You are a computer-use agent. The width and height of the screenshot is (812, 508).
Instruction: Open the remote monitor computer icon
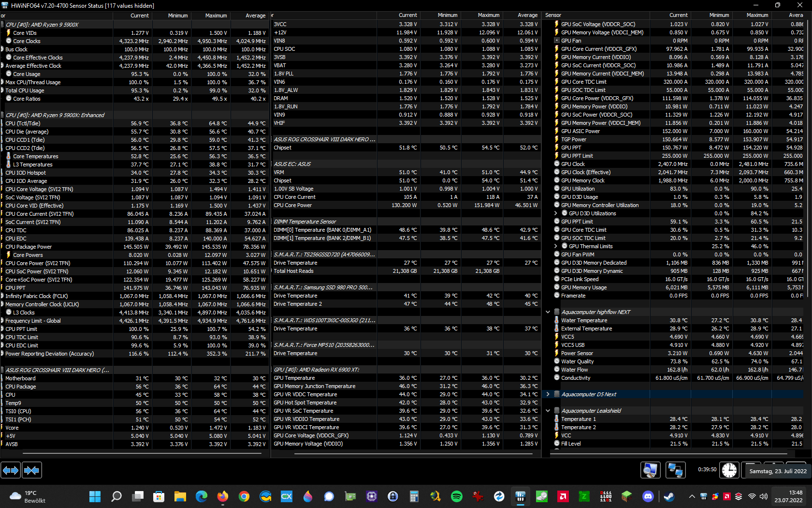point(650,470)
